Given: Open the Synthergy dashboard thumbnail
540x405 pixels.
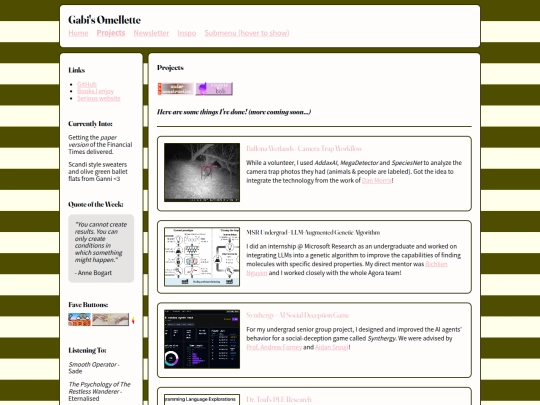Looking at the screenshot, I should [x=202, y=339].
